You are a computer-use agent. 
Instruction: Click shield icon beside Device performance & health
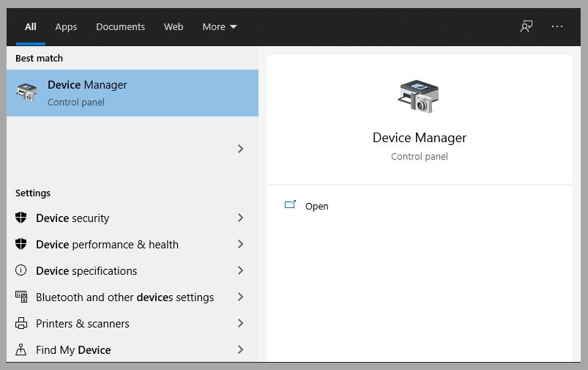(21, 244)
